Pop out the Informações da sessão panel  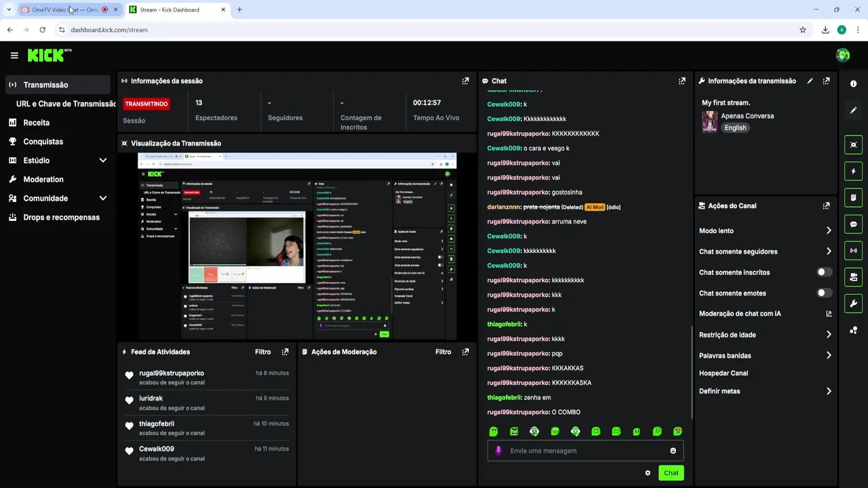(x=465, y=81)
